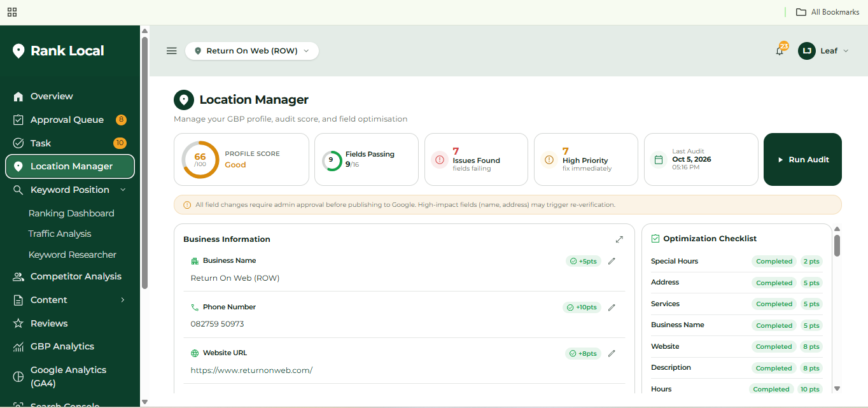868x408 pixels.
Task: Open Traffic Analysis
Action: point(60,234)
